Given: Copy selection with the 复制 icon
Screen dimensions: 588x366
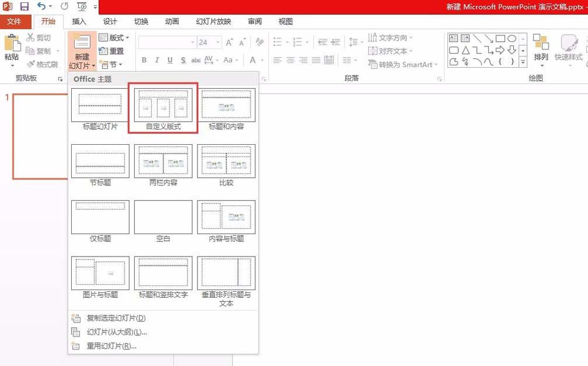Looking at the screenshot, I should click(31, 51).
